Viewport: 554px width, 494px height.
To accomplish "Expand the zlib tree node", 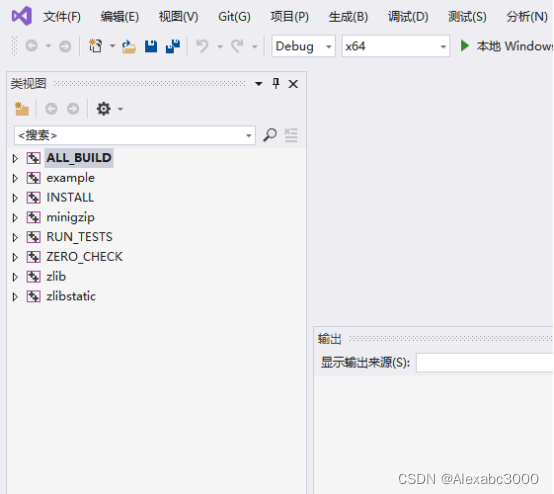I will point(15,277).
